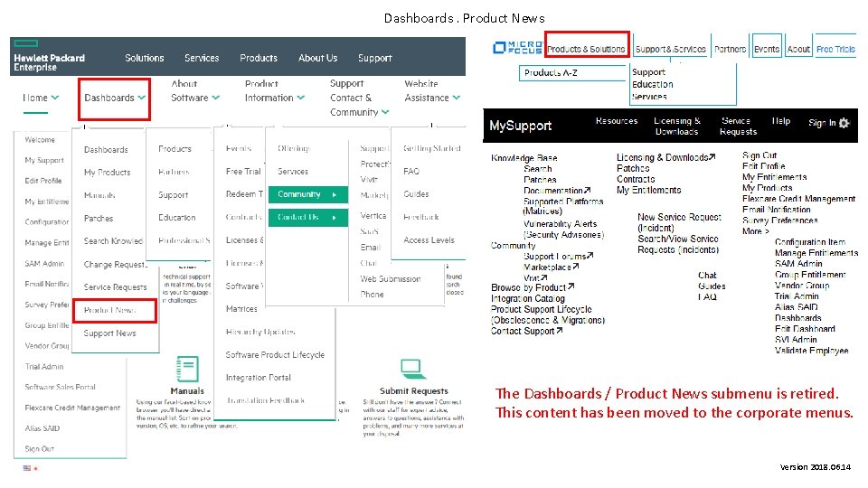Select Flexcare Credit Management in Home menu
868x488 pixels.
click(x=72, y=408)
